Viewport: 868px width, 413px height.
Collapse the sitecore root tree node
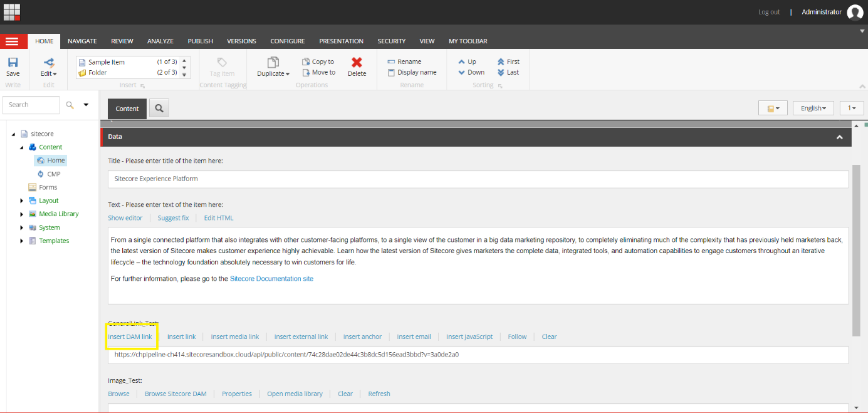pos(13,134)
